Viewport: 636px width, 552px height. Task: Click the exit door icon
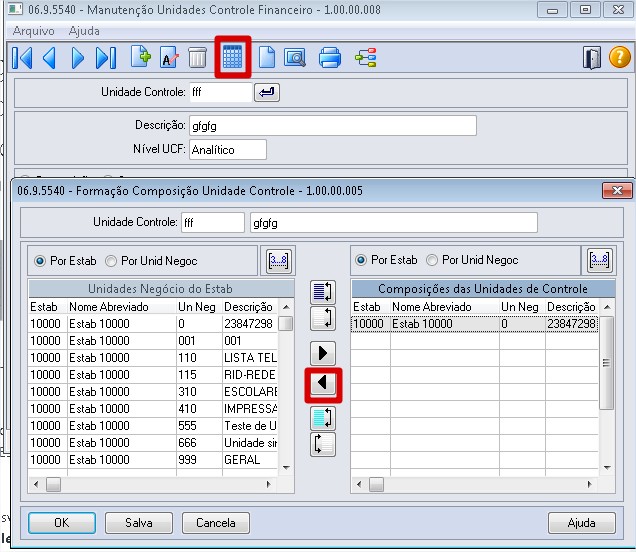tap(592, 58)
